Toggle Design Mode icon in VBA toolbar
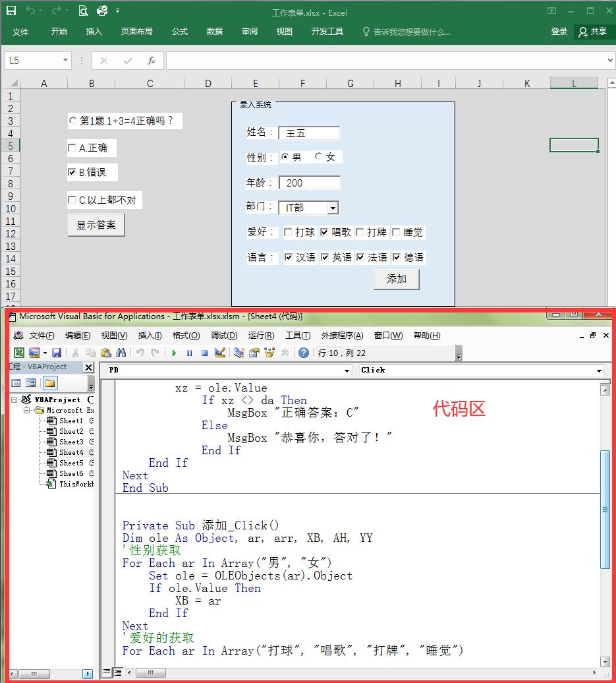Image resolution: width=616 pixels, height=683 pixels. [x=220, y=353]
